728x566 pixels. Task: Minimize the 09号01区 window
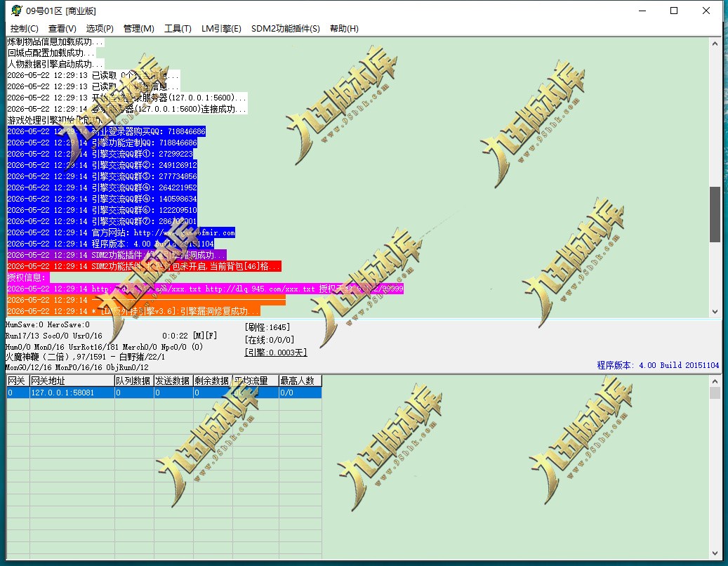pos(642,11)
